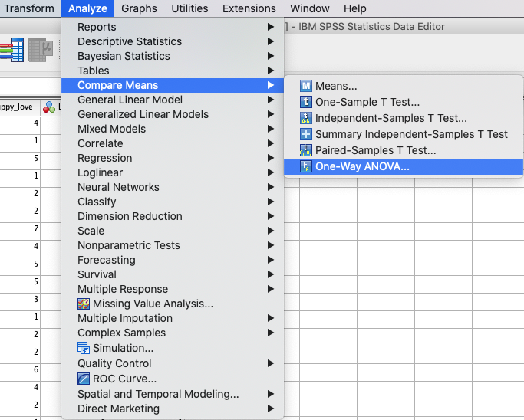Open ROC Curve... dialog
The height and width of the screenshot is (420, 524).
tap(173, 379)
